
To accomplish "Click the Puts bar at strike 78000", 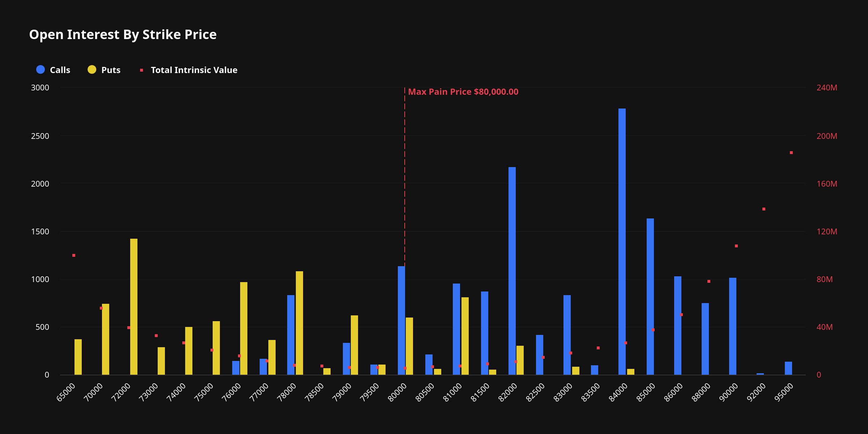I will point(299,323).
